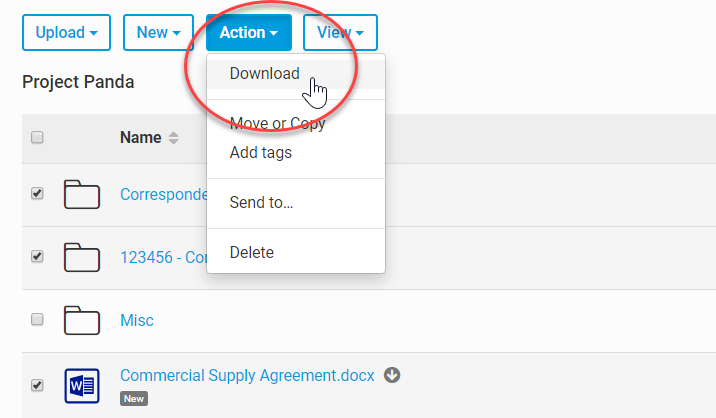Screen dimensions: 716x418
Task: Click the Name column sort arrows
Action: pyautogui.click(x=174, y=138)
